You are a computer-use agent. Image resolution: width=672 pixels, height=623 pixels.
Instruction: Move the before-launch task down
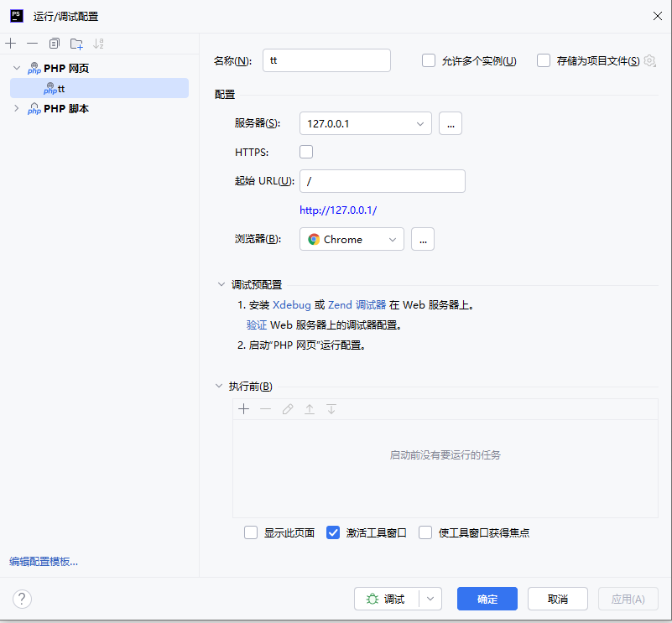coord(331,409)
